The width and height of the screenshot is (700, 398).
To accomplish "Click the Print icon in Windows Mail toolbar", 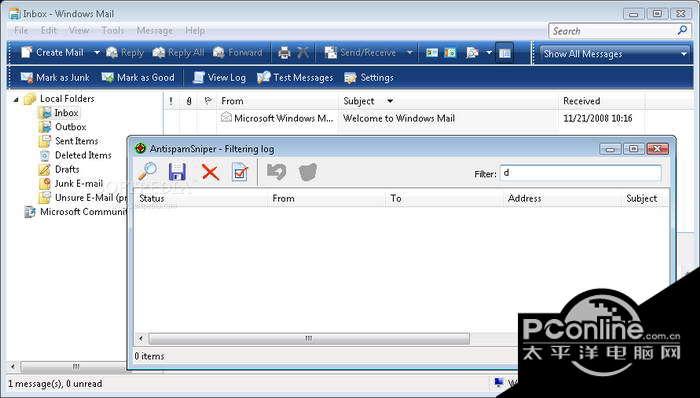I will pos(284,53).
